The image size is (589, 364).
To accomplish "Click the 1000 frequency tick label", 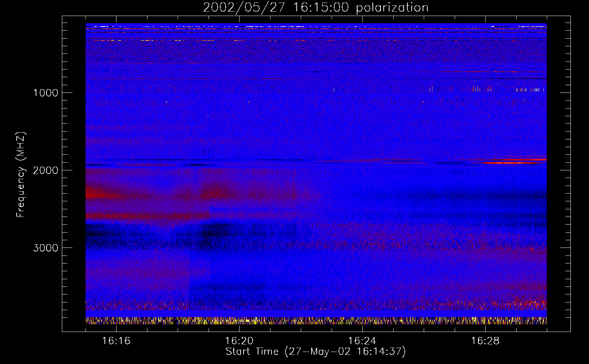I will click(46, 92).
